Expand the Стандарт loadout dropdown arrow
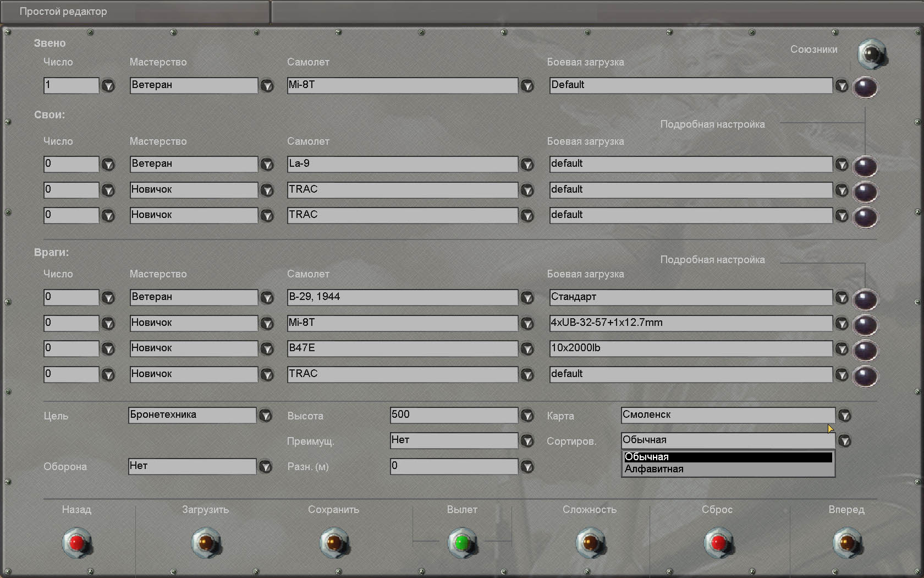This screenshot has width=924, height=578. point(842,298)
